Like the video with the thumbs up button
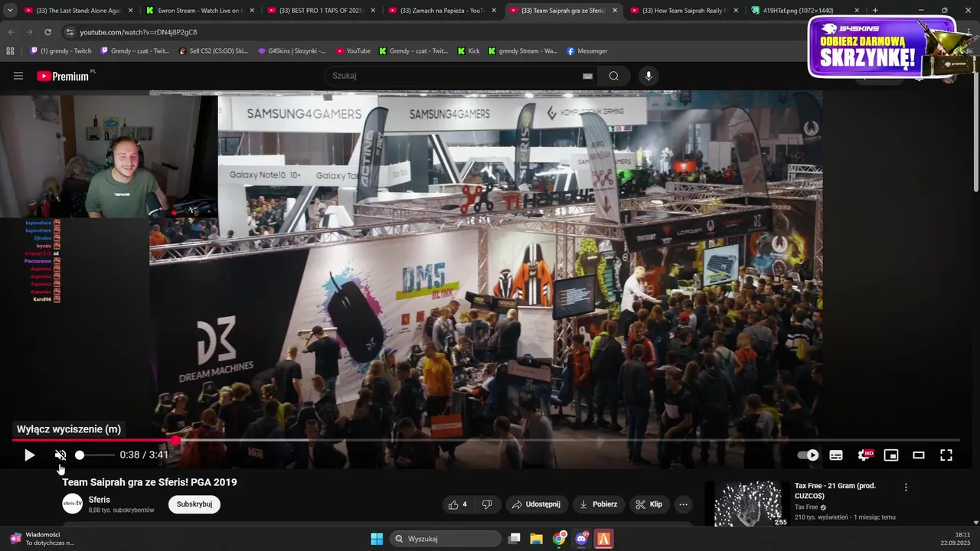Image resolution: width=980 pixels, height=551 pixels. tap(458, 504)
